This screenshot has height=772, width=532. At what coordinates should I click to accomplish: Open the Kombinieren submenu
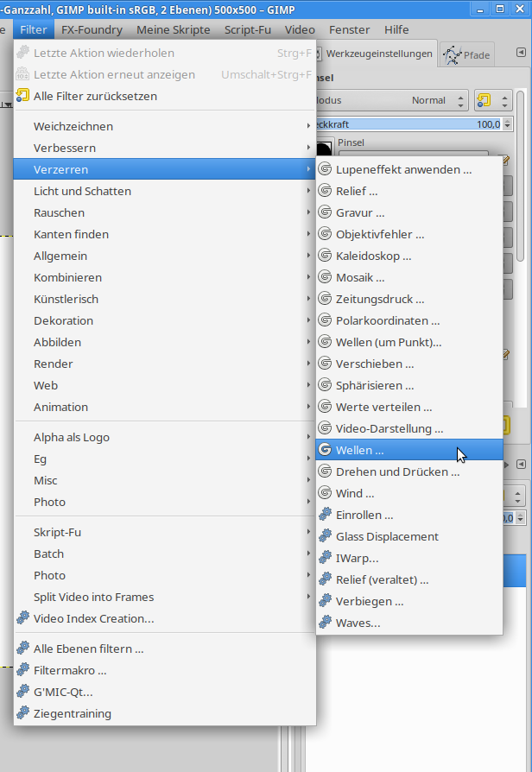point(165,278)
